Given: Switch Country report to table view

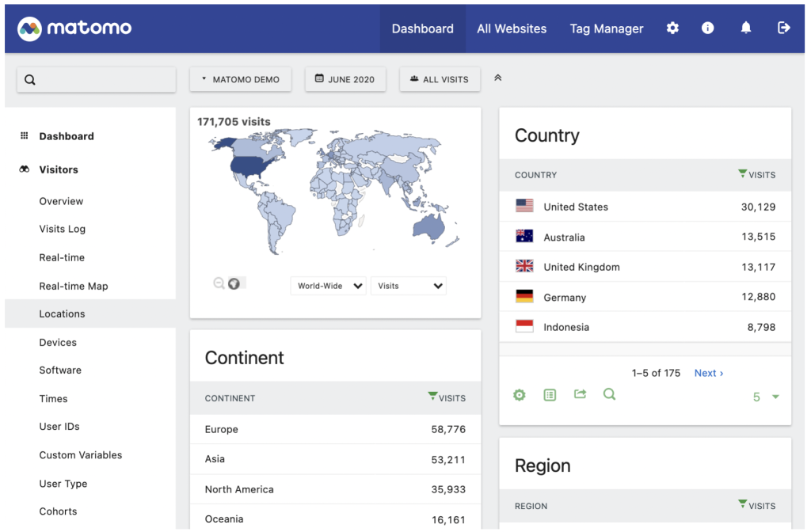Looking at the screenshot, I should tap(550, 394).
